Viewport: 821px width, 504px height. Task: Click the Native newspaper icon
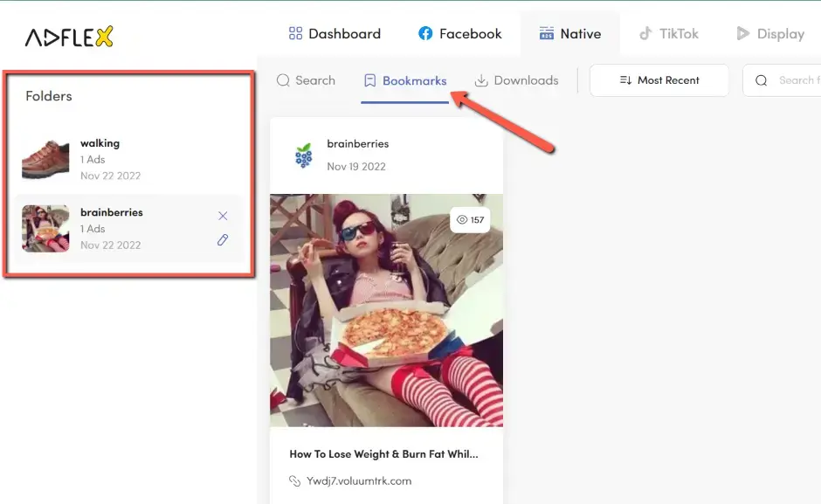[x=546, y=33]
